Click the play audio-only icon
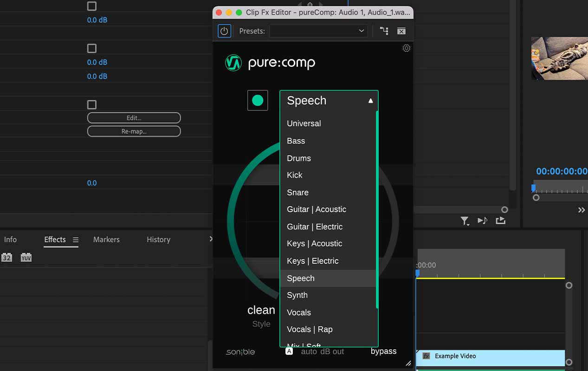Image resolution: width=588 pixels, height=371 pixels. pos(483,221)
